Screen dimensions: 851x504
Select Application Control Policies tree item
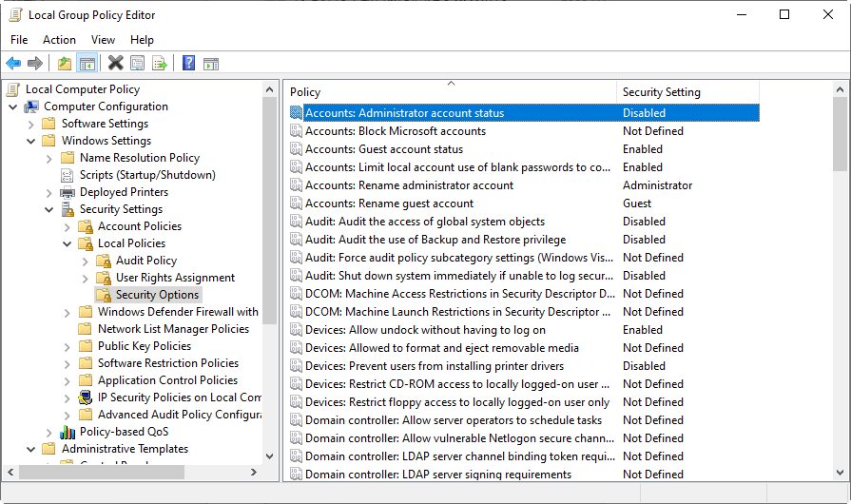pyautogui.click(x=167, y=380)
